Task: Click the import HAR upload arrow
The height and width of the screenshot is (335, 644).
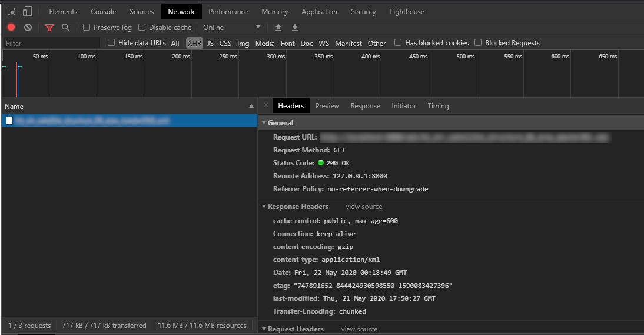Action: [278, 27]
